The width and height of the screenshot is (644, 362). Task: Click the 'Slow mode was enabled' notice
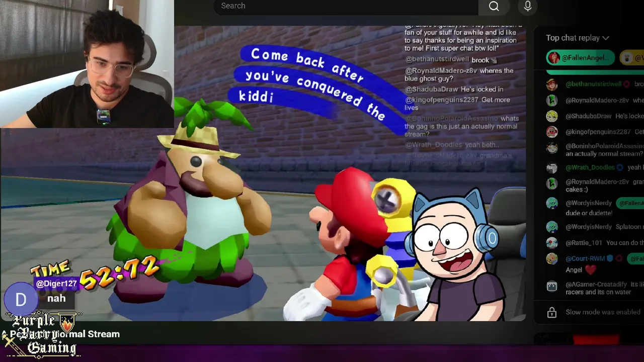(x=603, y=312)
